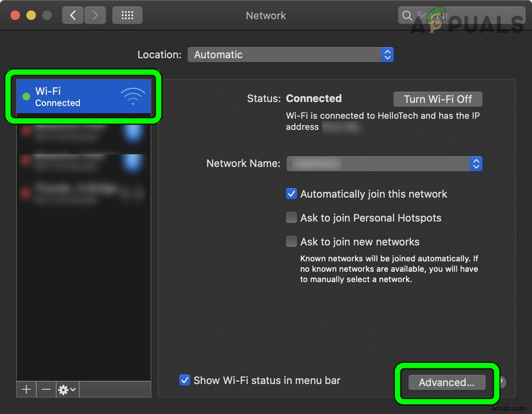Click Turn Wi-Fi Off
This screenshot has width=532, height=414.
[x=437, y=99]
